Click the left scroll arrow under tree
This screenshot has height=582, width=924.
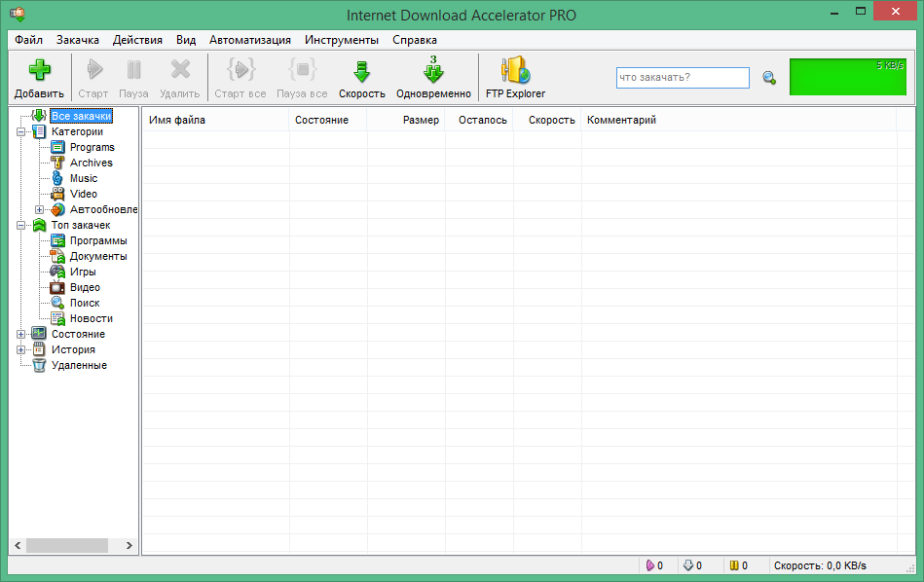point(18,545)
